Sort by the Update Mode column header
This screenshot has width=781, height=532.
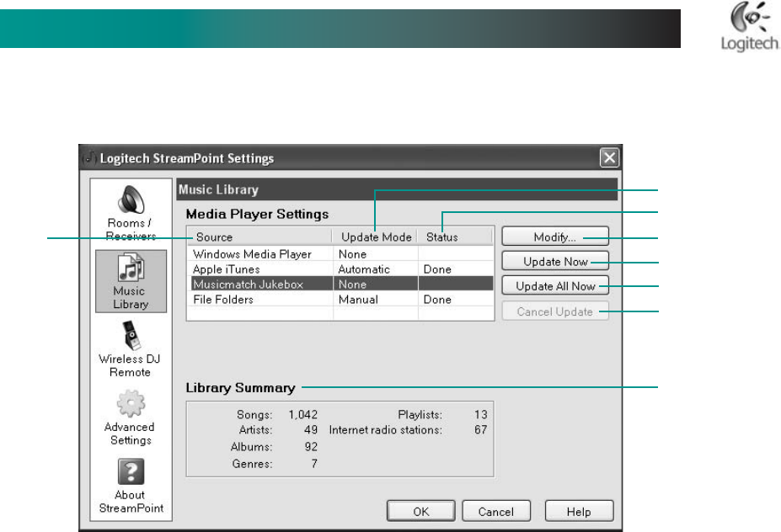point(375,237)
